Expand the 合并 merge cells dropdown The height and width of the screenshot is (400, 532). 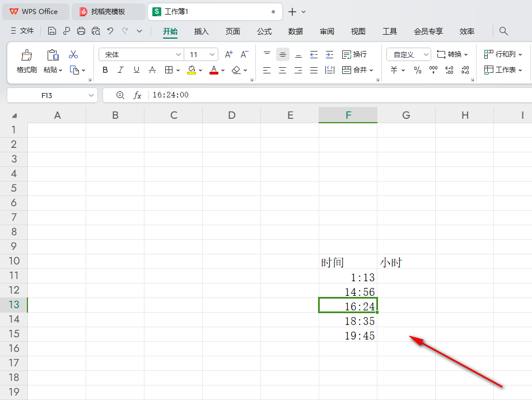tap(370, 69)
